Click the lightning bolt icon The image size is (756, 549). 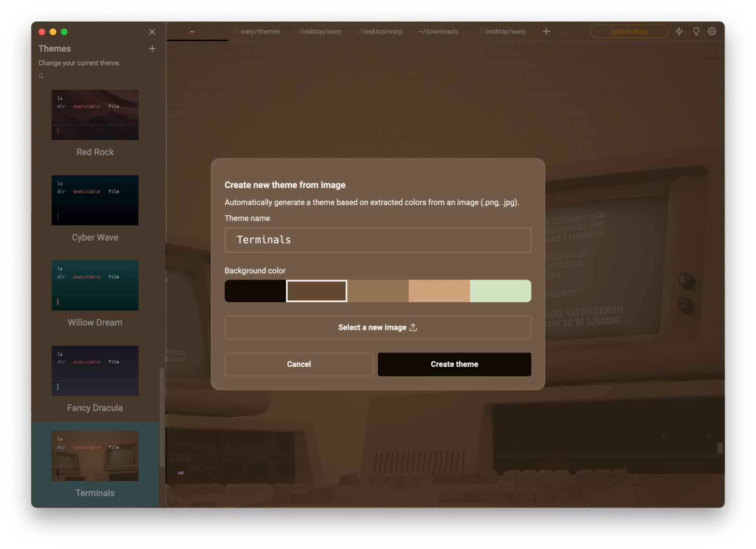click(x=679, y=31)
